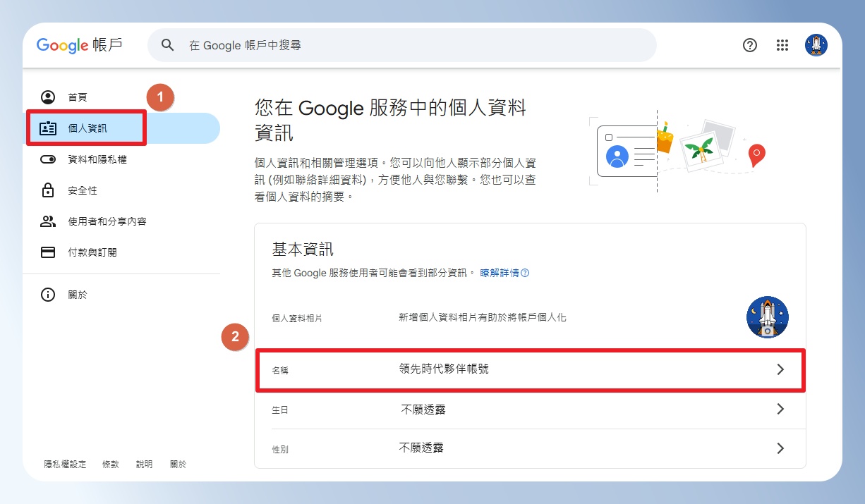The height and width of the screenshot is (504, 865).
Task: Open the 說明 footer link
Action: 145,465
